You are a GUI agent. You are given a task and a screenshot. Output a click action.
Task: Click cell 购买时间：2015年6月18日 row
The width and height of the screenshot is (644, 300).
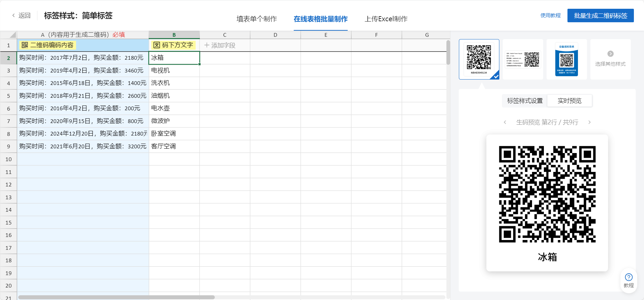(83, 83)
